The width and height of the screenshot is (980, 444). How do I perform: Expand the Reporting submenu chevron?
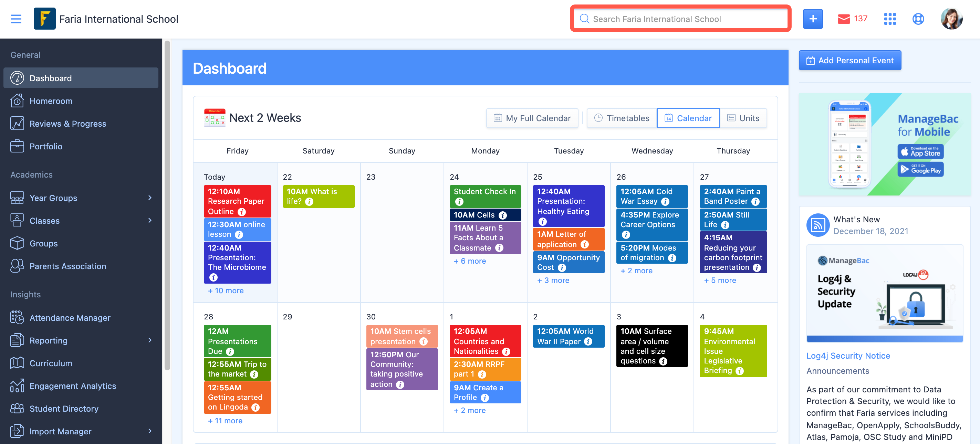(x=150, y=340)
